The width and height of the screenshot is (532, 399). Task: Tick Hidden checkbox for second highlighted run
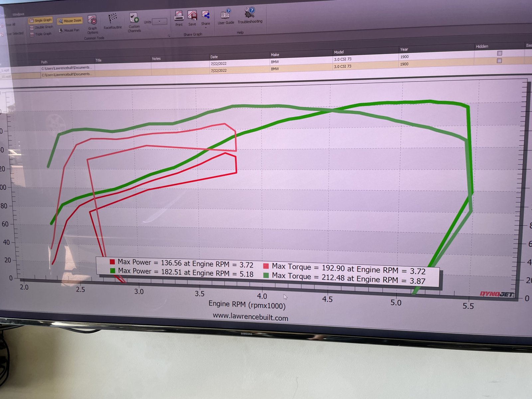499,61
